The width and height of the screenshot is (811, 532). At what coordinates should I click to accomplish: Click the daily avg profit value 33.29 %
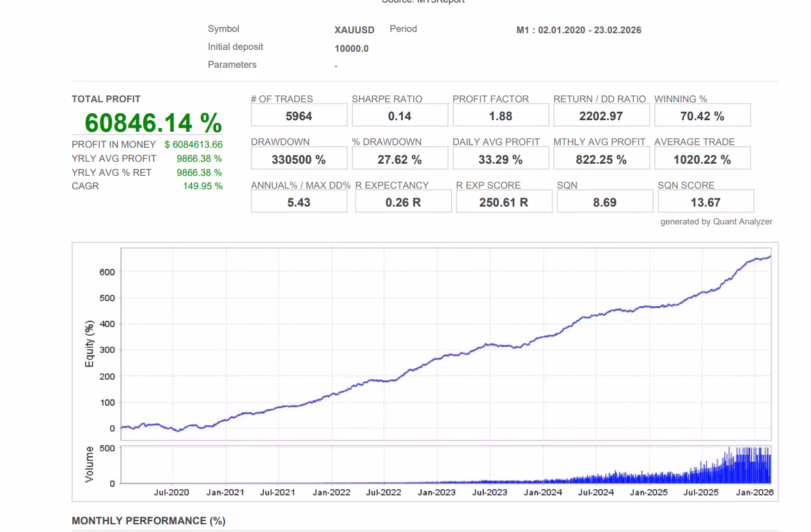[x=501, y=159]
